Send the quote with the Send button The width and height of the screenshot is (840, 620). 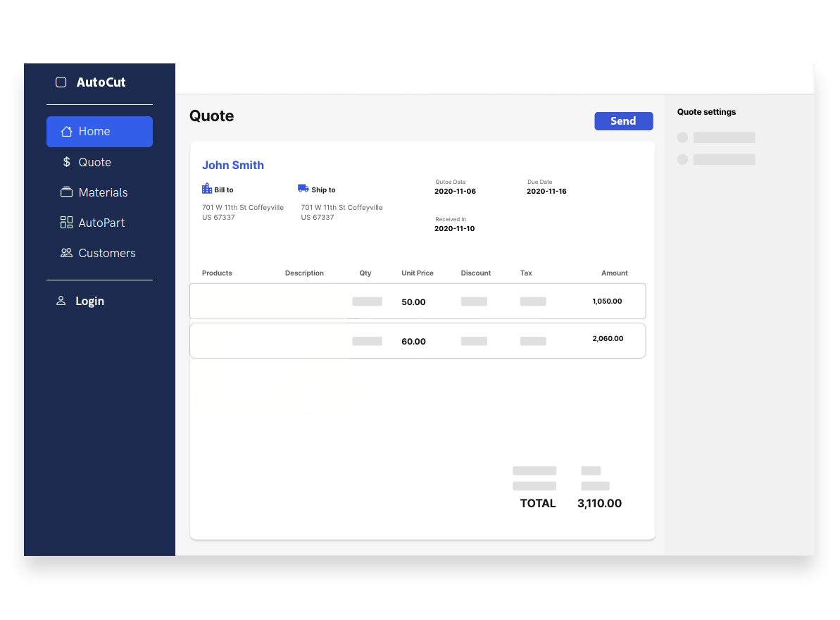(624, 121)
